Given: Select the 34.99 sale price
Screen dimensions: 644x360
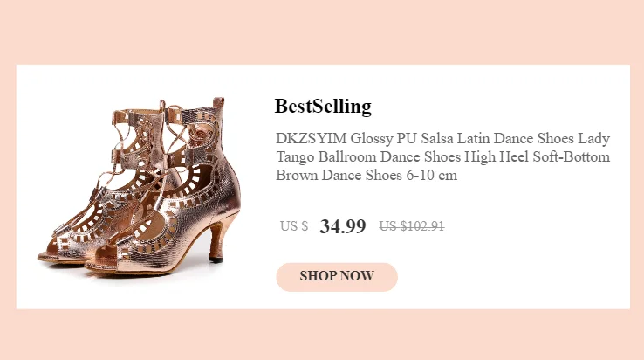Looking at the screenshot, I should coord(343,226).
